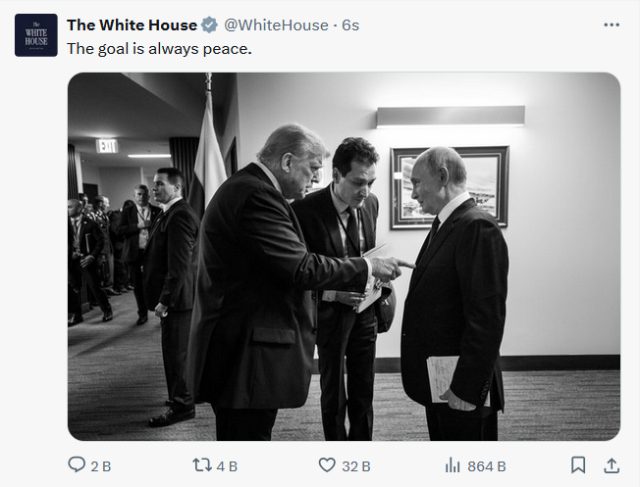Open the black-and-white photo attachment
This screenshot has height=487, width=640.
click(343, 256)
